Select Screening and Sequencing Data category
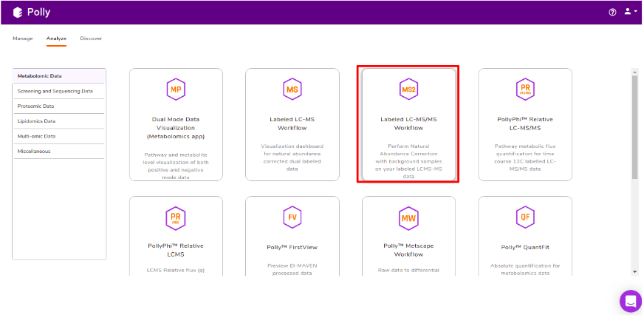The height and width of the screenshot is (318, 644). [x=59, y=91]
